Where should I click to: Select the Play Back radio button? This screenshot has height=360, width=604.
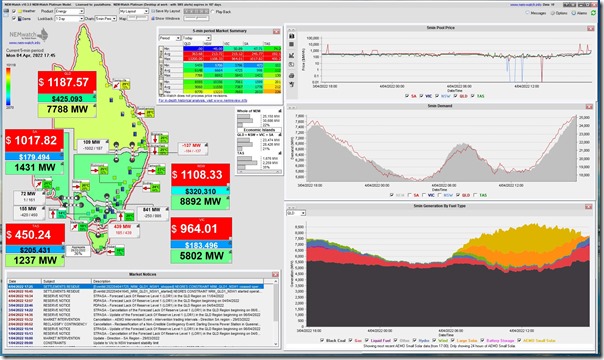tap(213, 12)
